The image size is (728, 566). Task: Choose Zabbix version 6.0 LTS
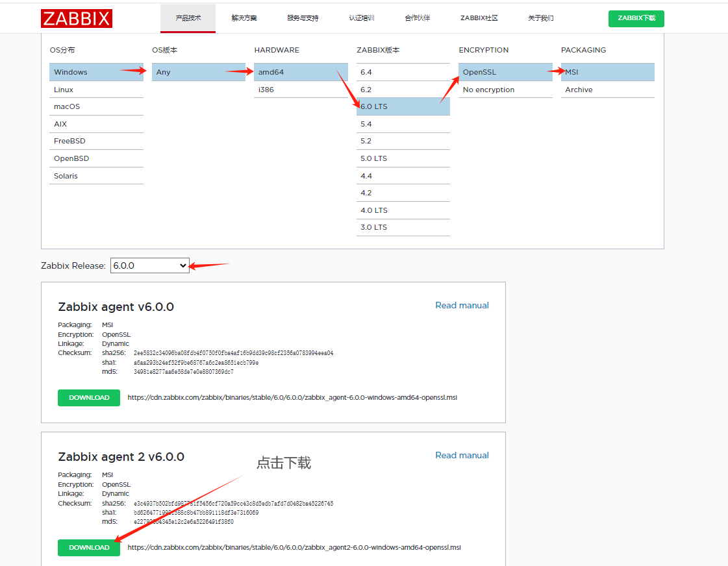coord(403,106)
